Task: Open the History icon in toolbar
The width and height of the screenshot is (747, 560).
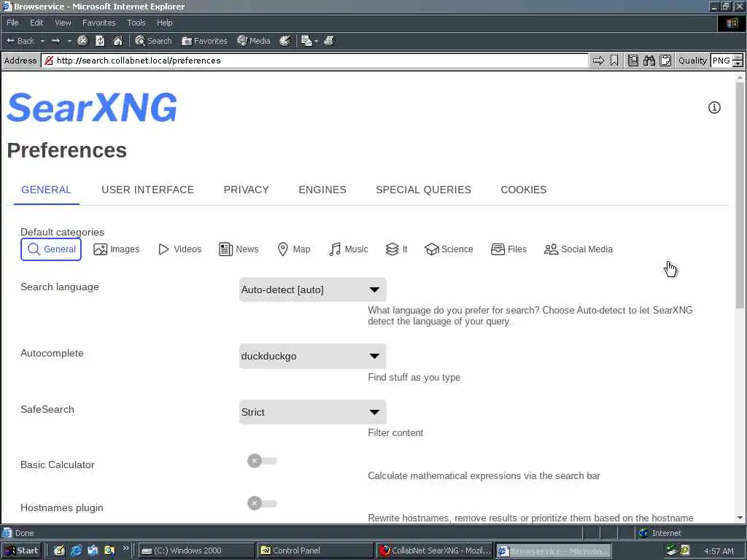Action: point(285,41)
